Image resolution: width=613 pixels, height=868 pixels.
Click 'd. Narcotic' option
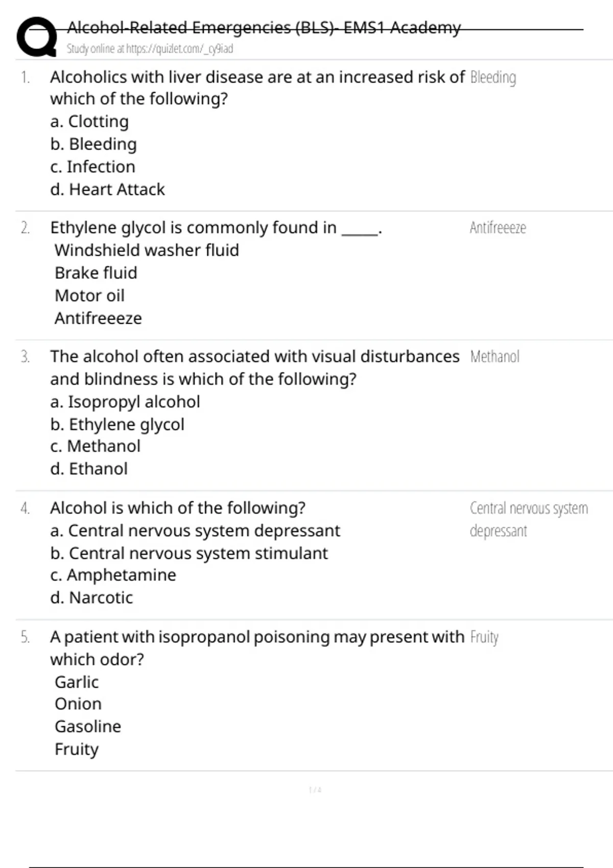point(91,597)
